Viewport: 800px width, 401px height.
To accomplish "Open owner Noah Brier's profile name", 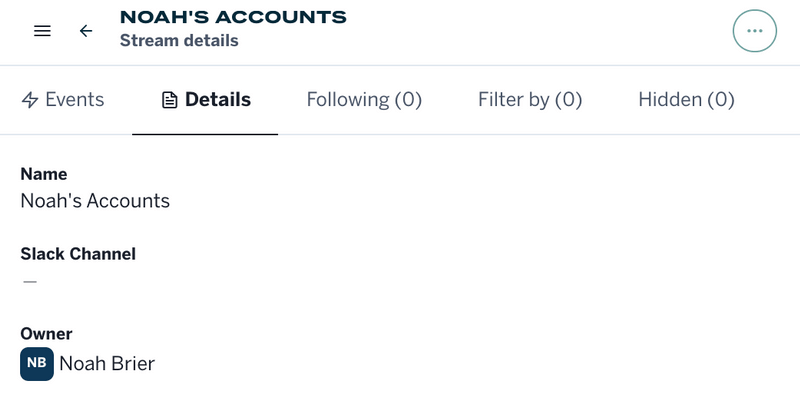I will click(107, 364).
